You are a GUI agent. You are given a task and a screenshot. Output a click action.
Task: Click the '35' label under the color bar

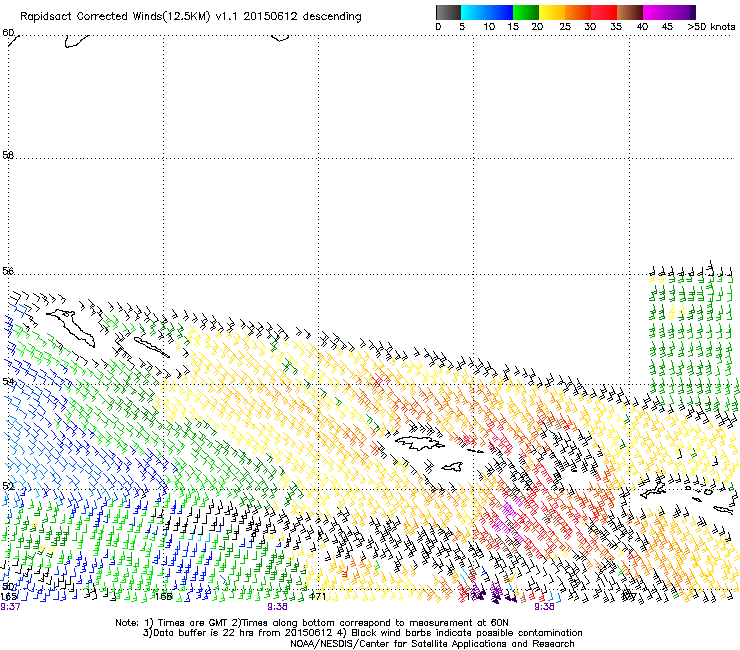616,27
